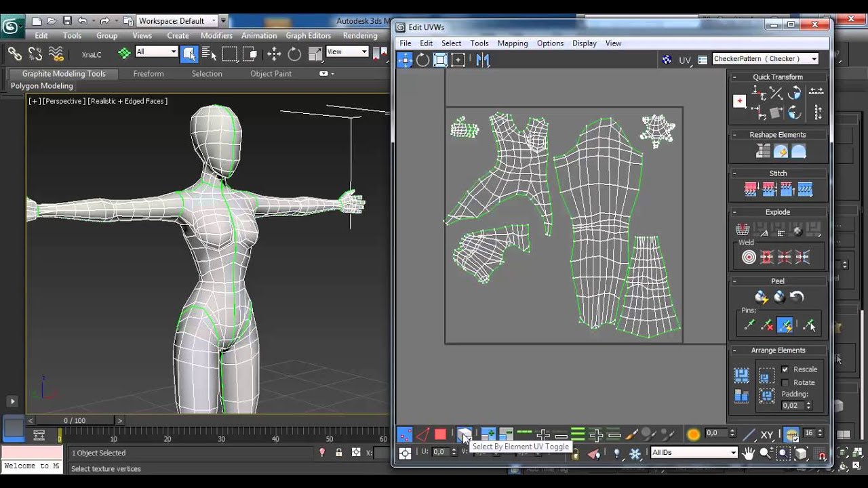Image resolution: width=868 pixels, height=488 pixels.
Task: Click Quick Peel icon in Peel rollout
Action: [x=761, y=297]
